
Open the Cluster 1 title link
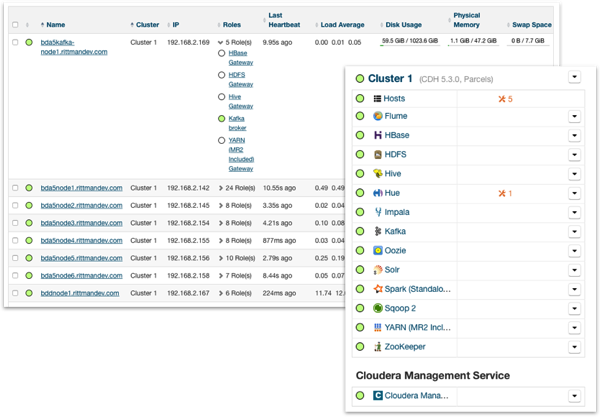click(390, 78)
